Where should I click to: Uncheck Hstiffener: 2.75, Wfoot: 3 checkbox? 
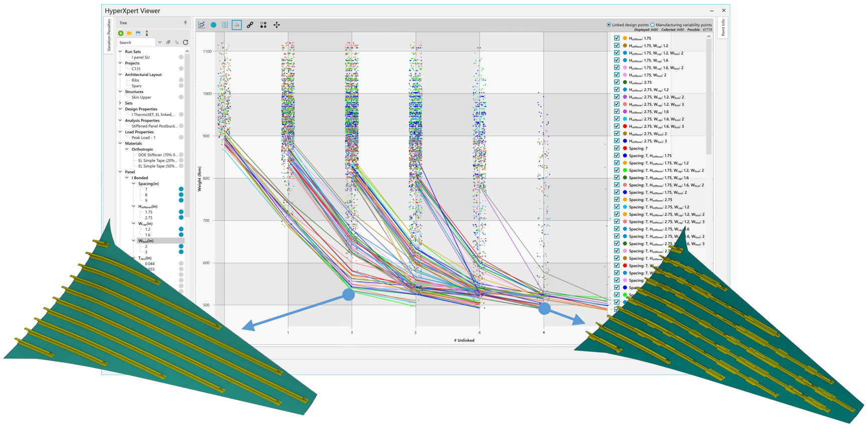pyautogui.click(x=617, y=141)
